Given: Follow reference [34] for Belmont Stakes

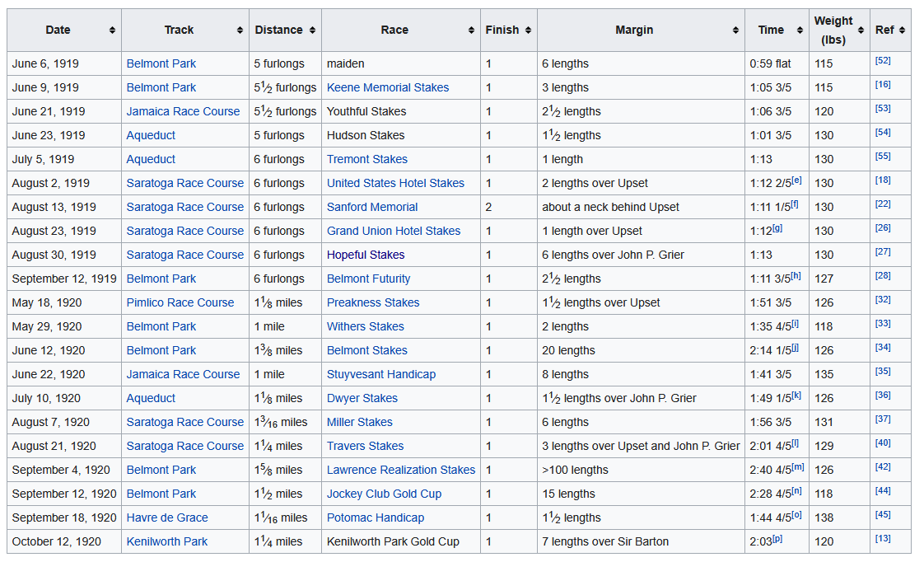Looking at the screenshot, I should [883, 348].
